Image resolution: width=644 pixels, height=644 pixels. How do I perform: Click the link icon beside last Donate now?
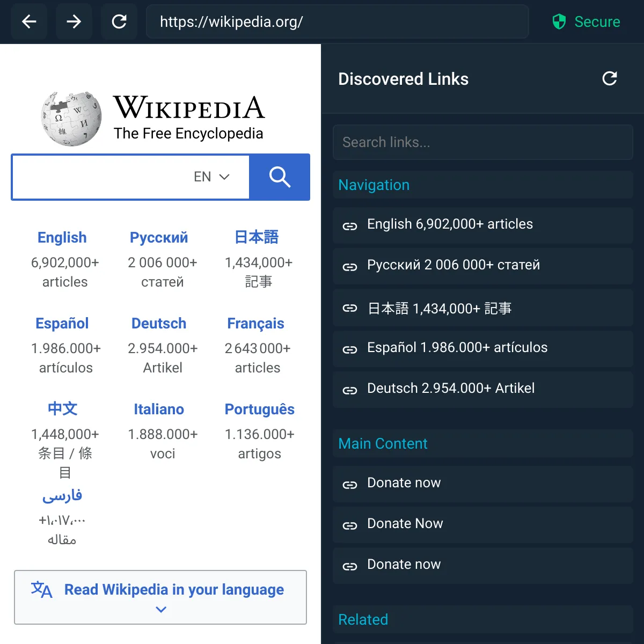[x=350, y=566]
